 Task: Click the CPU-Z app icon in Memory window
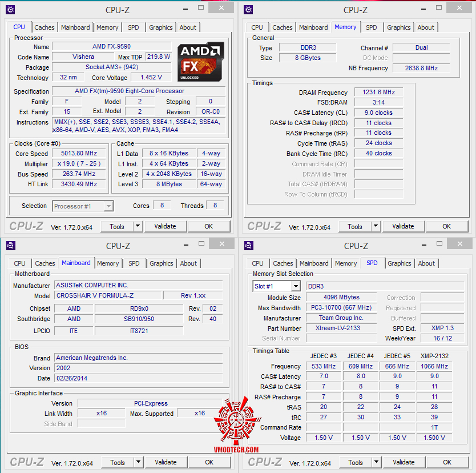(x=248, y=10)
